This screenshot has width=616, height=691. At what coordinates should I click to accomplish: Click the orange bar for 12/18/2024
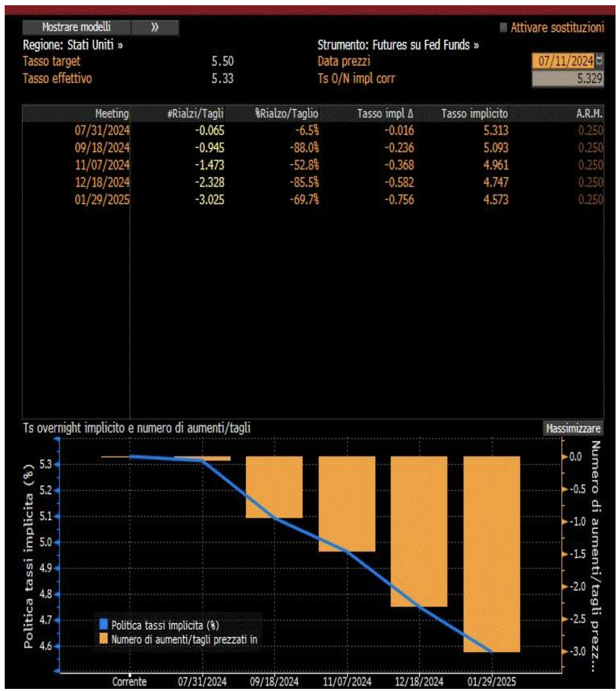[419, 531]
